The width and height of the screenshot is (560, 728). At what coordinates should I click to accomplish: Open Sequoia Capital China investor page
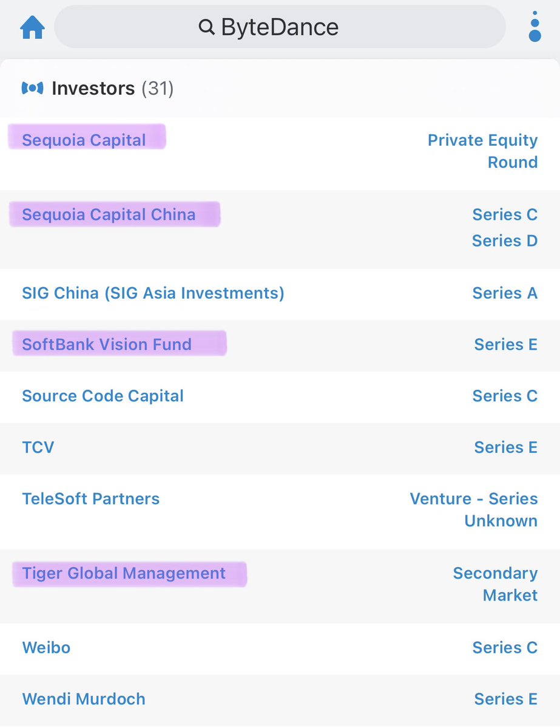point(109,215)
